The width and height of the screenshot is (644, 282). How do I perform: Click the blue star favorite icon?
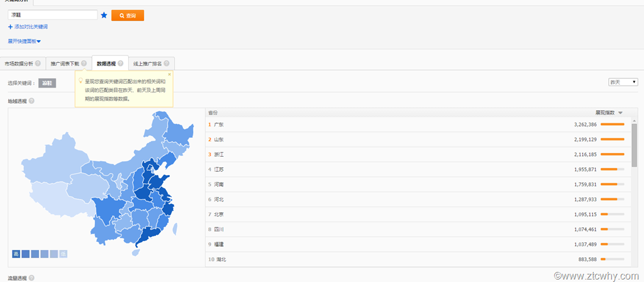(x=104, y=15)
